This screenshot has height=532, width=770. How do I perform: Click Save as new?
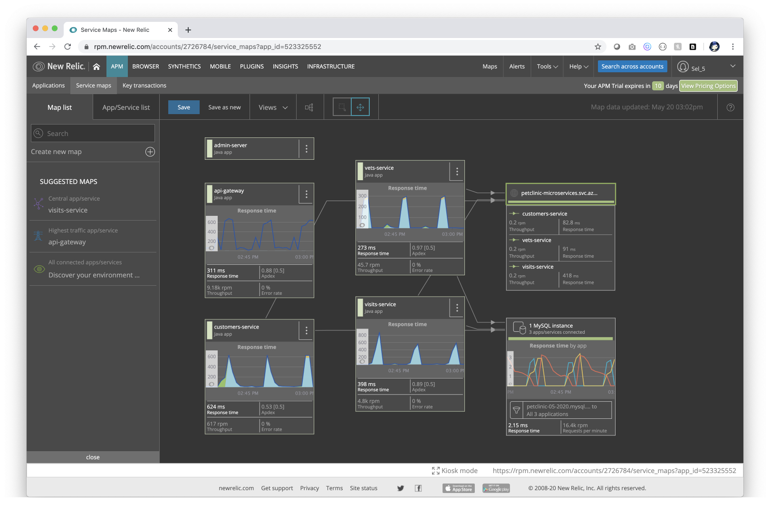pos(224,107)
